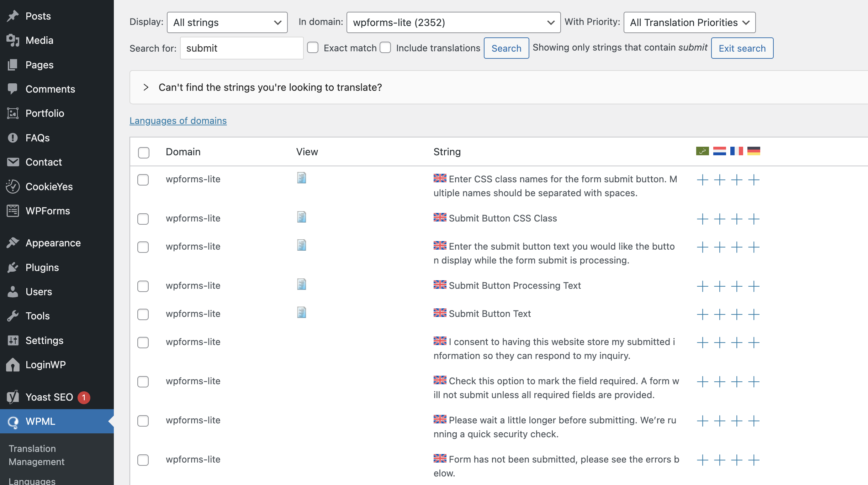Click the CookieYes cookie icon
Viewport: 868px width, 485px height.
tap(13, 187)
